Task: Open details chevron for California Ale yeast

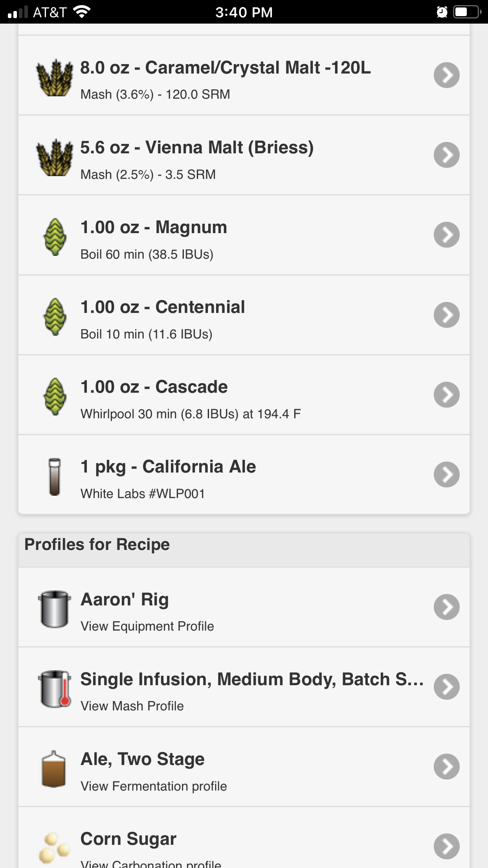Action: [447, 474]
